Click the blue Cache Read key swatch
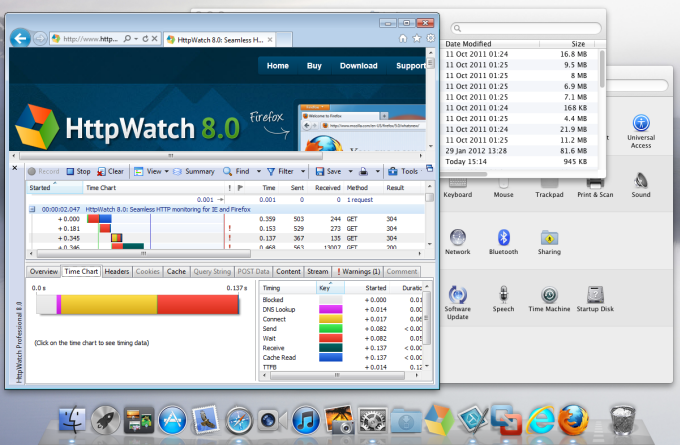 (330, 357)
